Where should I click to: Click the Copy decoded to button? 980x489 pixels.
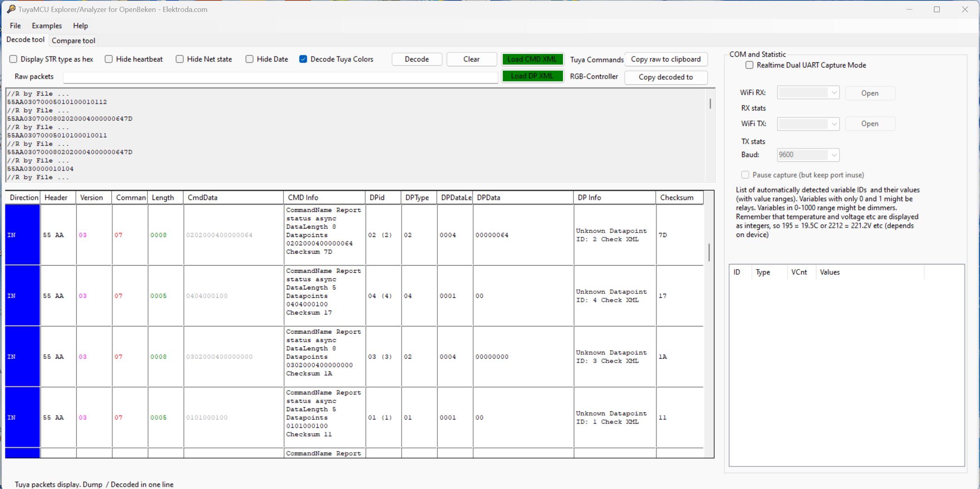pos(666,77)
